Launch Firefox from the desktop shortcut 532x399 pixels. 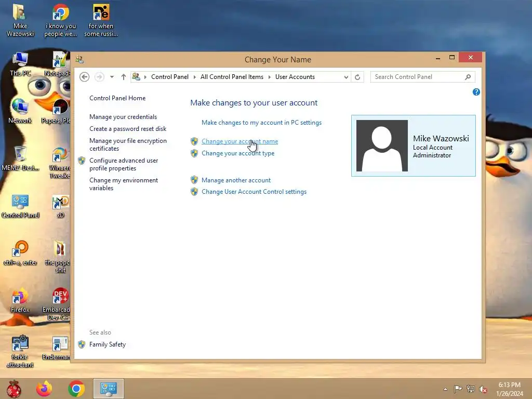20,301
